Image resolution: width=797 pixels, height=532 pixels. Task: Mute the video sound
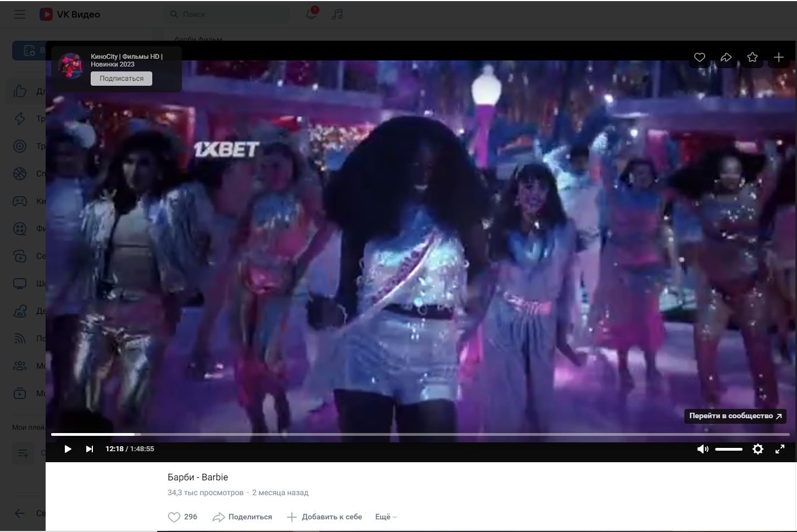pos(702,449)
